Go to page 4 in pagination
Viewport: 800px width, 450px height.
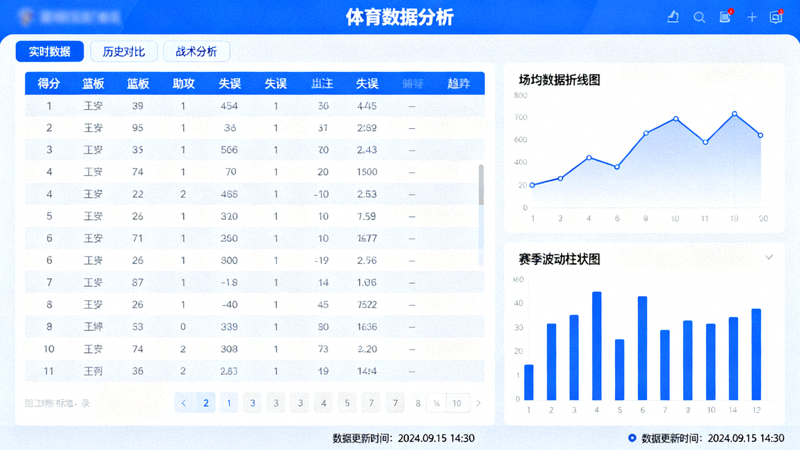tap(323, 403)
